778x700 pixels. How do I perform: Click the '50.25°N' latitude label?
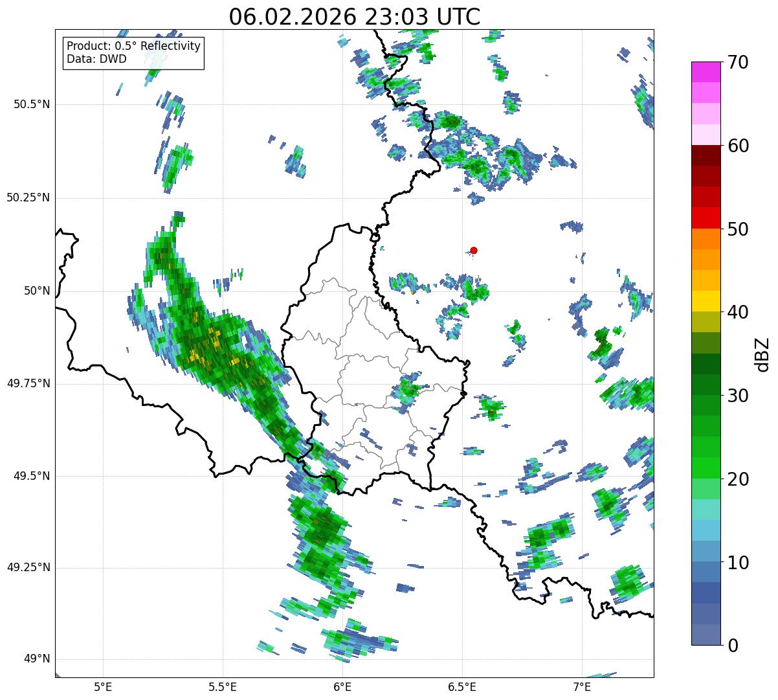click(x=28, y=198)
